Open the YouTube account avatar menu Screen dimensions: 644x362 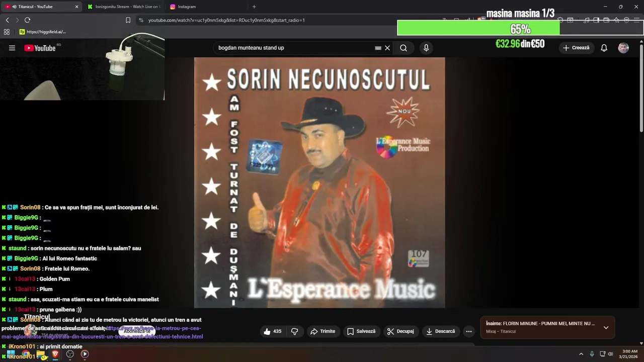[623, 48]
